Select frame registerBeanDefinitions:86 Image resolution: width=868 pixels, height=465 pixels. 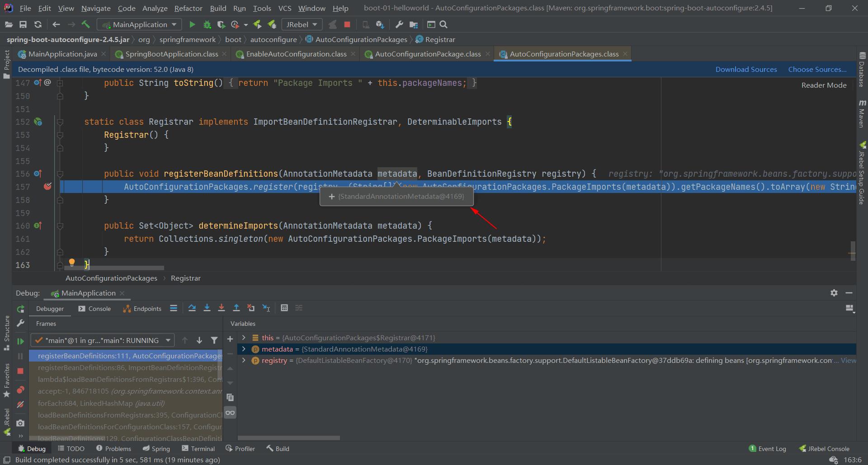tap(126, 368)
